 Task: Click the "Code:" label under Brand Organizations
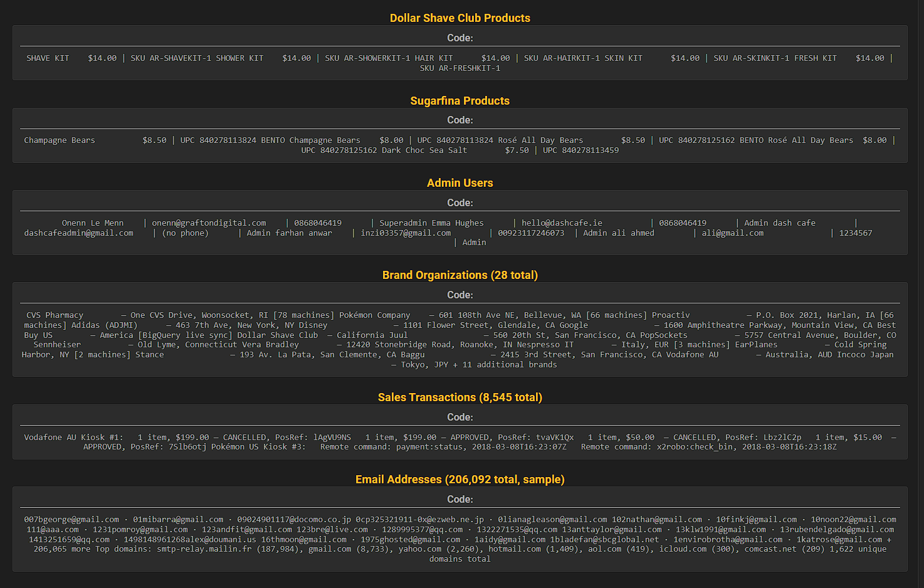pos(460,295)
